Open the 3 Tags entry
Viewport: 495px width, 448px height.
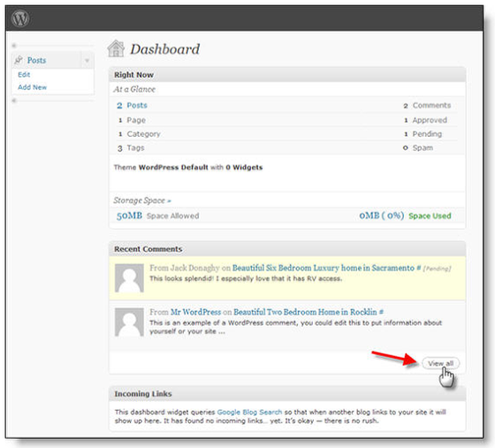pos(131,148)
